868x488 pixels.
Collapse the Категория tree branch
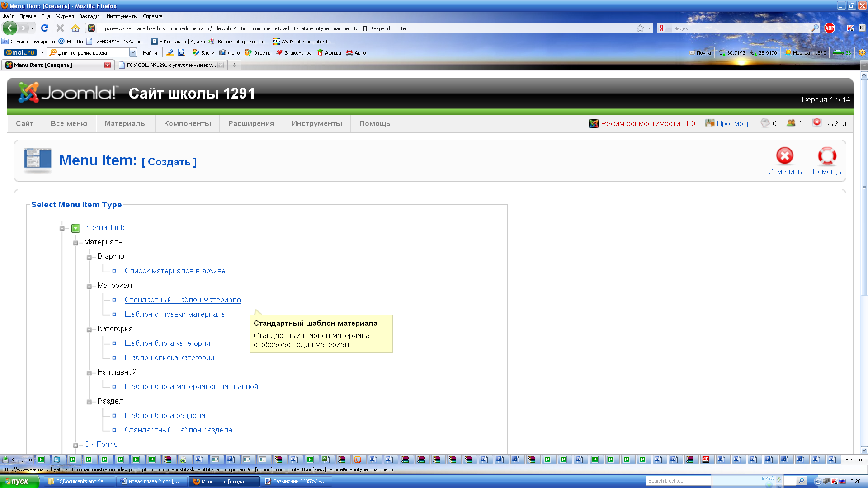(89, 329)
